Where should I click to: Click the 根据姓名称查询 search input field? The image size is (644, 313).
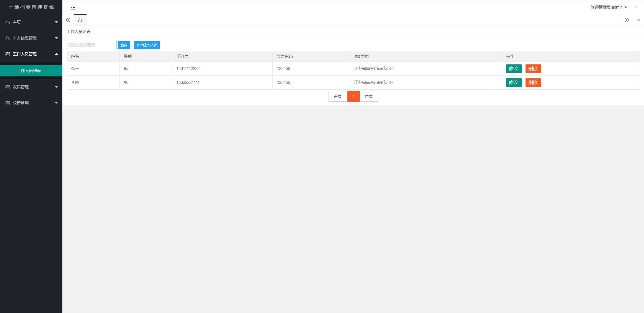click(91, 45)
